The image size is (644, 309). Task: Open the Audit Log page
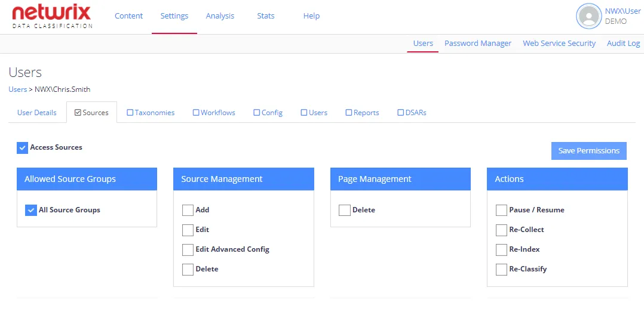pyautogui.click(x=623, y=43)
